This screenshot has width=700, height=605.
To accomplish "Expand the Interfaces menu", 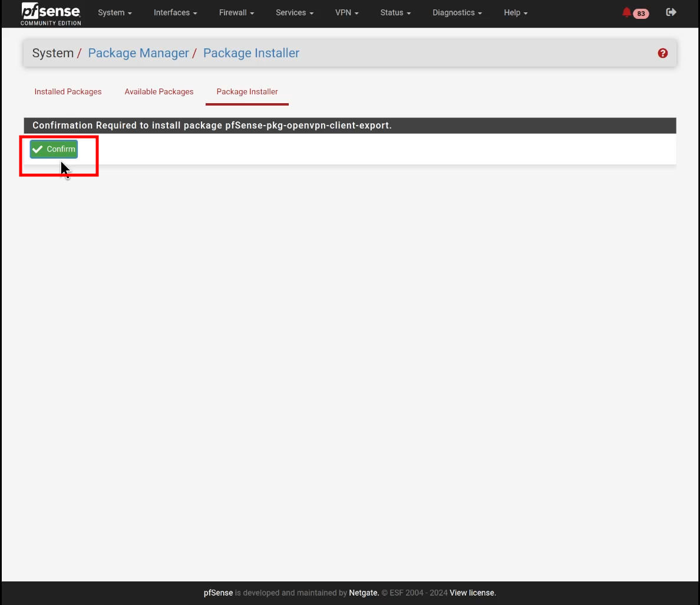I will click(176, 12).
